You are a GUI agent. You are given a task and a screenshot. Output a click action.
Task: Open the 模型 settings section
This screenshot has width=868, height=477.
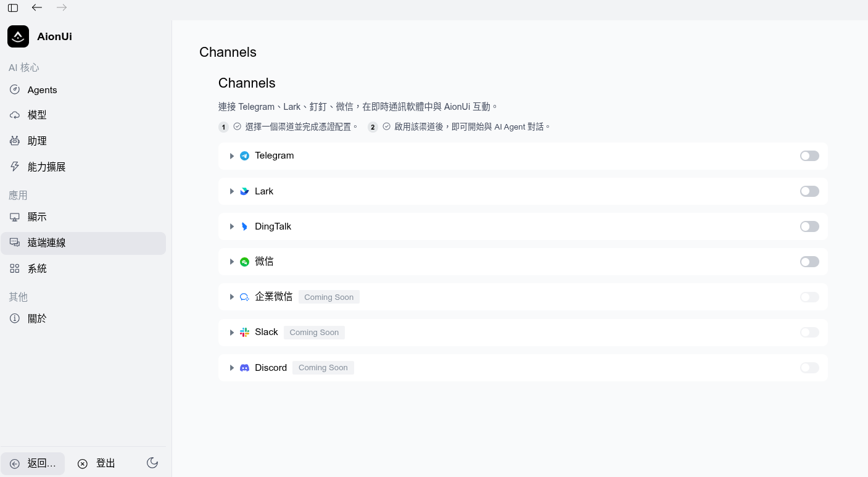click(x=83, y=115)
